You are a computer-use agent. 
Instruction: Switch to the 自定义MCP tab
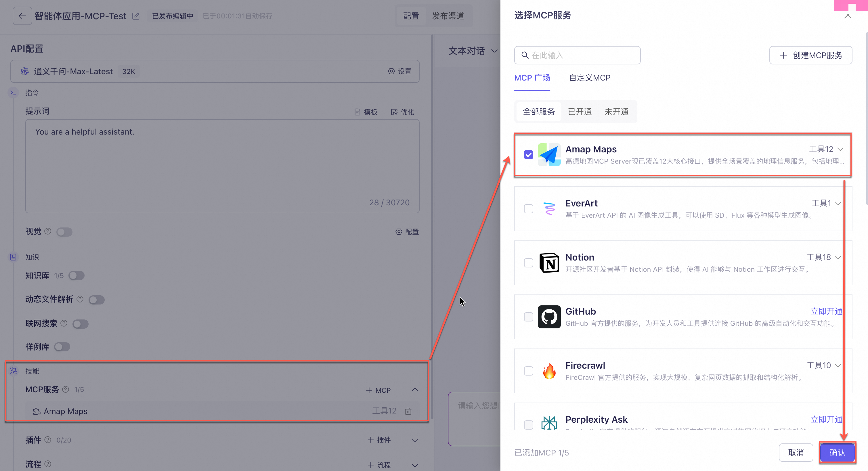click(589, 78)
